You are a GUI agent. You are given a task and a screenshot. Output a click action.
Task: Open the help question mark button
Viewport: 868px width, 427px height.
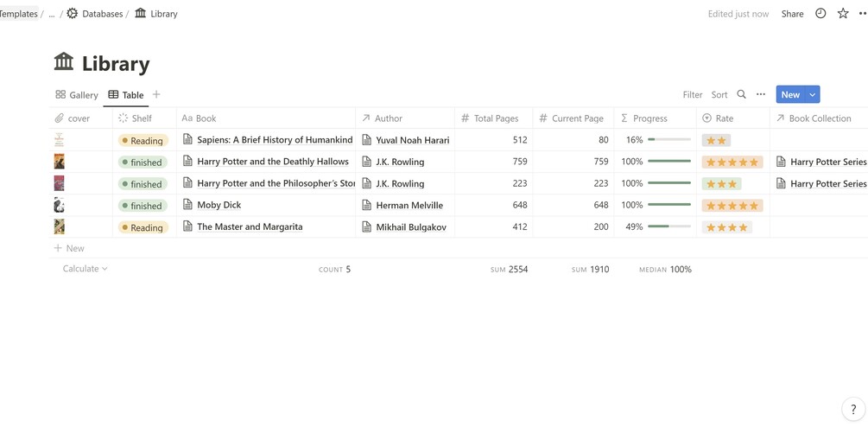(852, 410)
